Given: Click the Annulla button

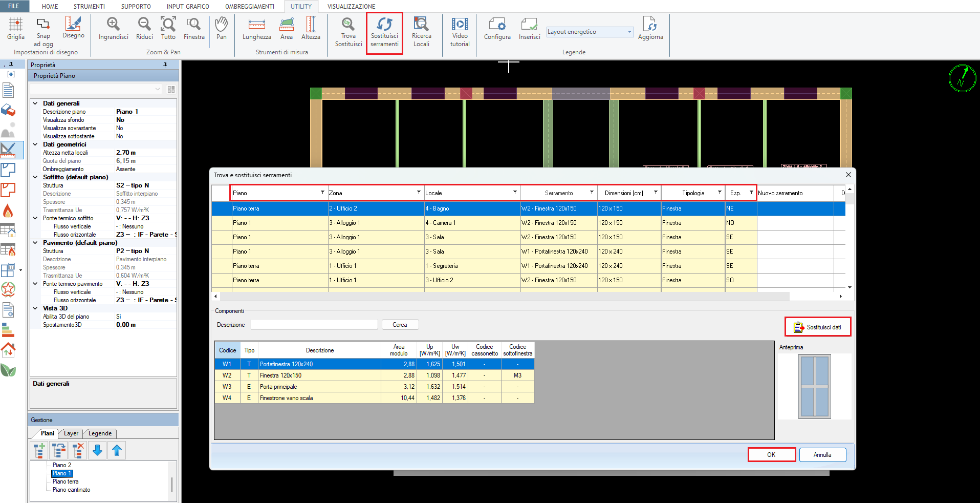Looking at the screenshot, I should (822, 455).
